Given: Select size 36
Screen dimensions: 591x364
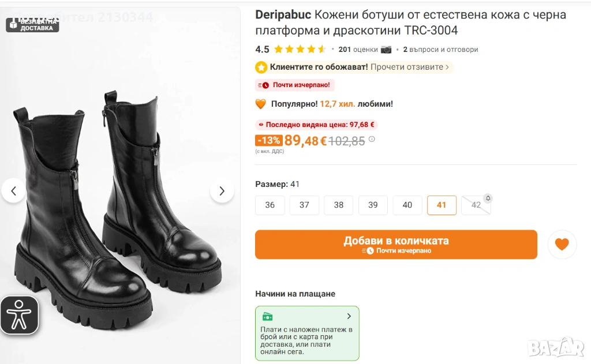Looking at the screenshot, I should 270,205.
